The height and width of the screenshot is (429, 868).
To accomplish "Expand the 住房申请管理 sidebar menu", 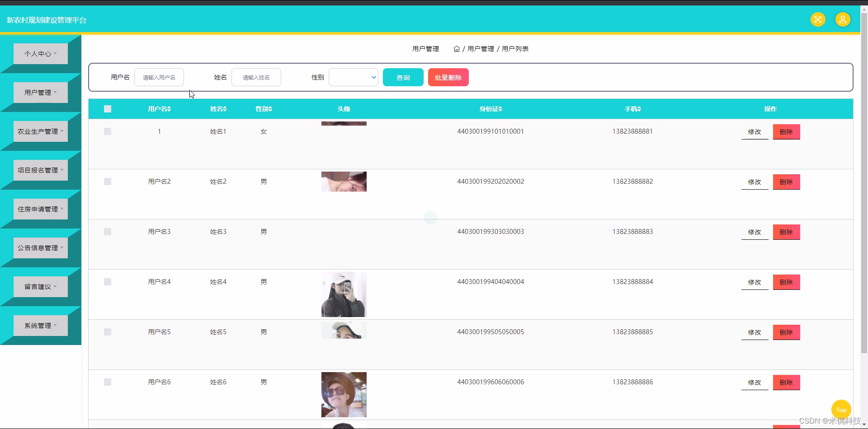I will tap(41, 209).
